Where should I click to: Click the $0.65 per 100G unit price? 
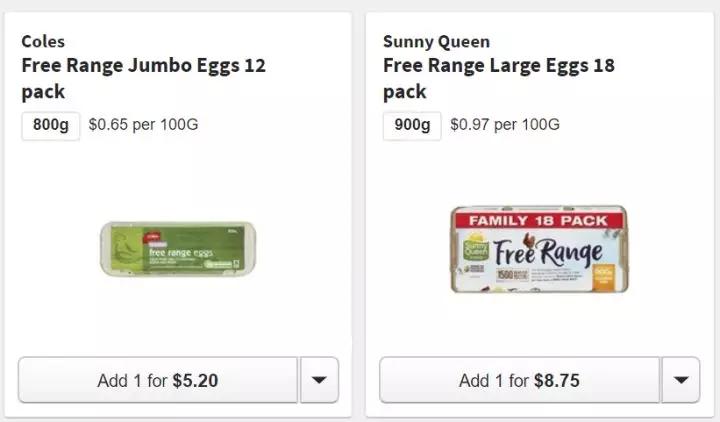click(143, 126)
